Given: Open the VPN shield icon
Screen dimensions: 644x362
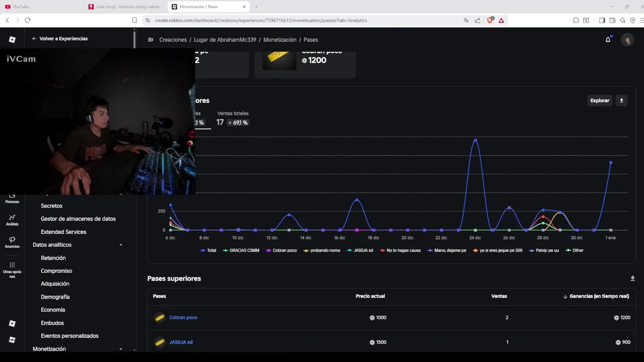Looking at the screenshot, I should click(632, 20).
